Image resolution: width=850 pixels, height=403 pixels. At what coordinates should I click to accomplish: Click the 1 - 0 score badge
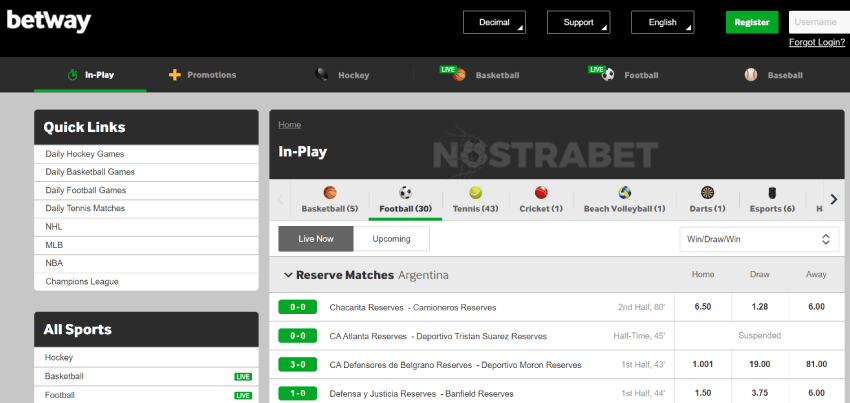click(x=298, y=393)
